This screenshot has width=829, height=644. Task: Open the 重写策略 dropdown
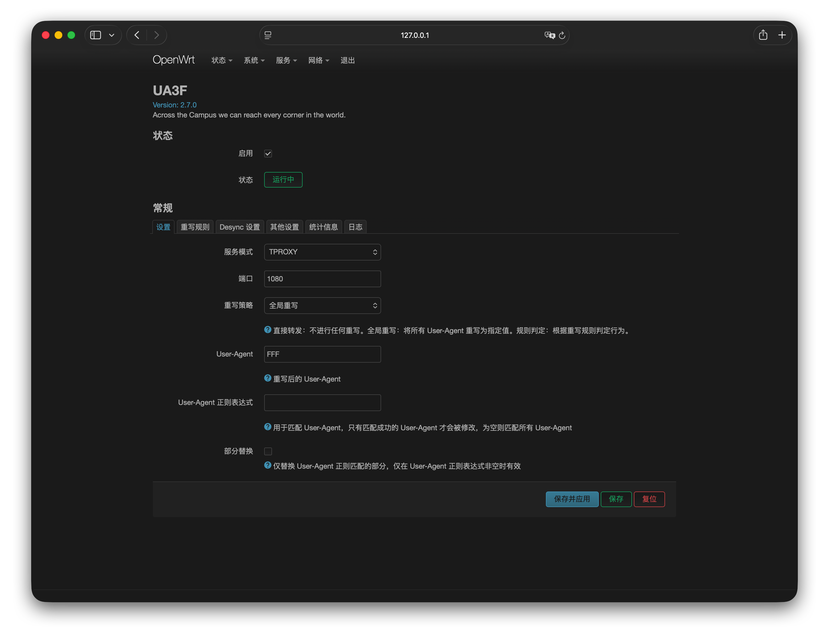[x=322, y=306]
